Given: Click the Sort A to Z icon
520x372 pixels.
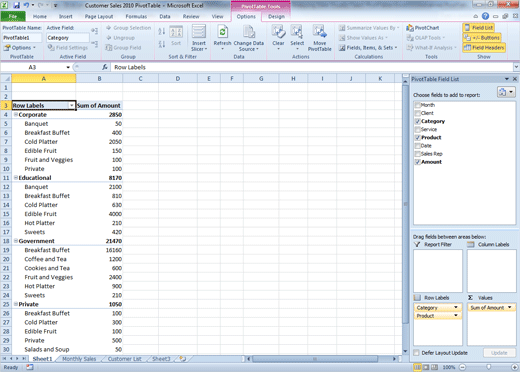Looking at the screenshot, I should pyautogui.click(x=162, y=32).
